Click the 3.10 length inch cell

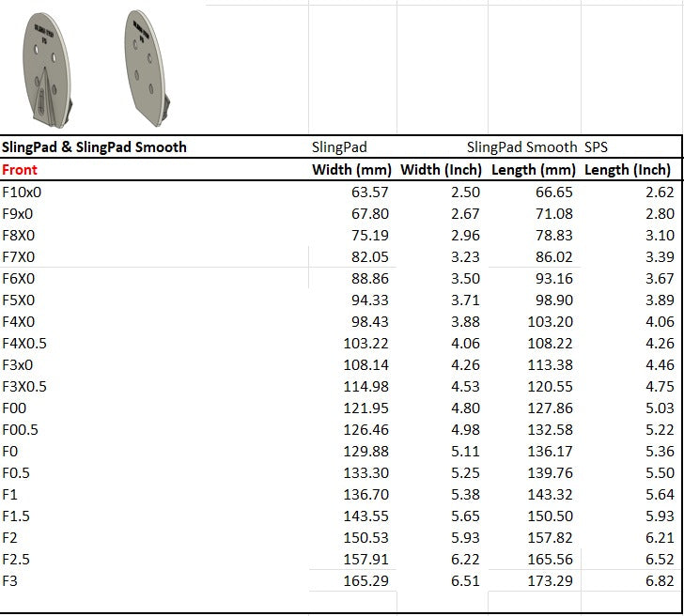[660, 236]
